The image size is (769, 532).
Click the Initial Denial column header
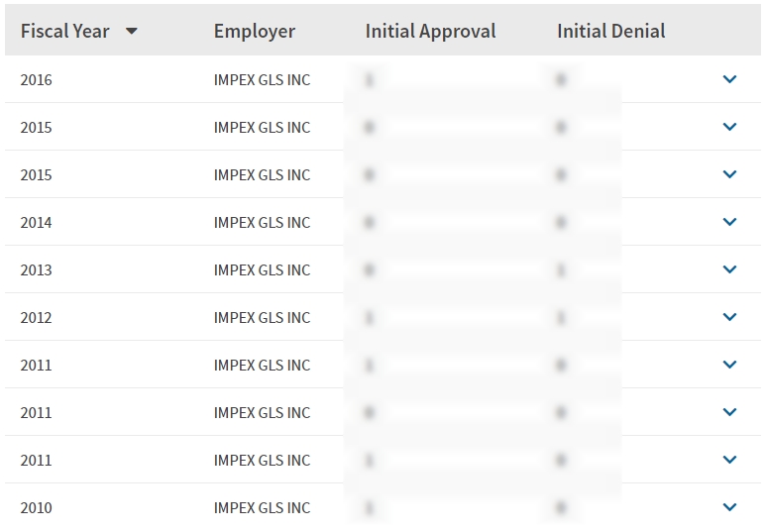(610, 31)
